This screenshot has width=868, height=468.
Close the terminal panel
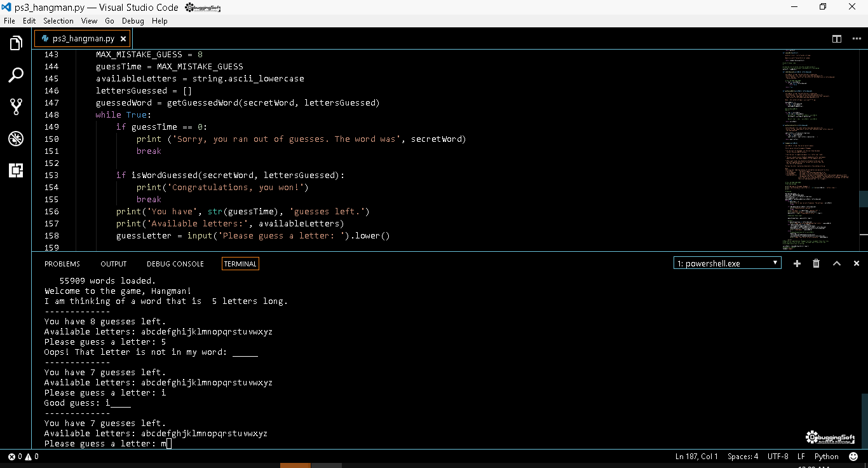(856, 263)
